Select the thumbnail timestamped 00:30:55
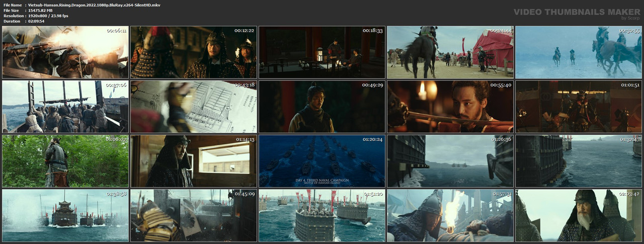The height and width of the screenshot is (244, 644). click(579, 52)
